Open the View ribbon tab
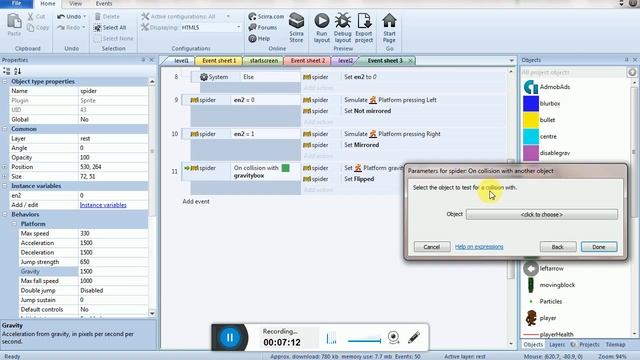Screen dimensions: 640x360 point(75,4)
